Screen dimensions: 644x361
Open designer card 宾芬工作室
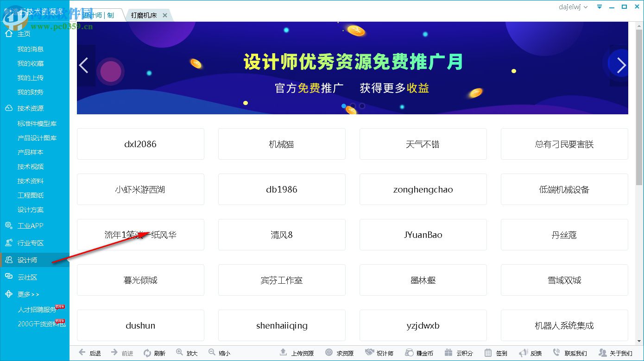click(282, 280)
